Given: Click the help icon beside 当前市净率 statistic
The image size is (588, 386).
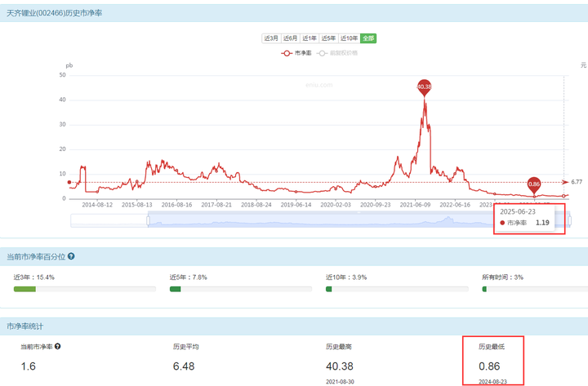Looking at the screenshot, I should 57,346.
